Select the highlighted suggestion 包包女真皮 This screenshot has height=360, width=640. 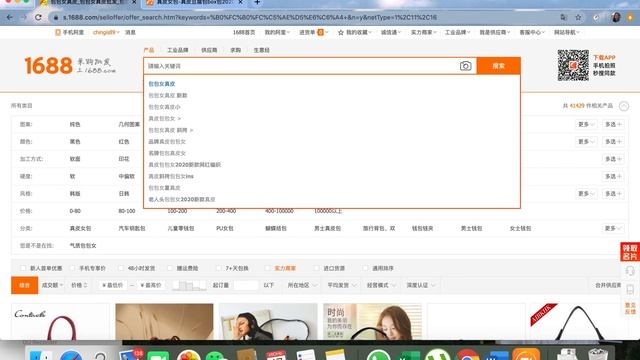click(x=162, y=84)
